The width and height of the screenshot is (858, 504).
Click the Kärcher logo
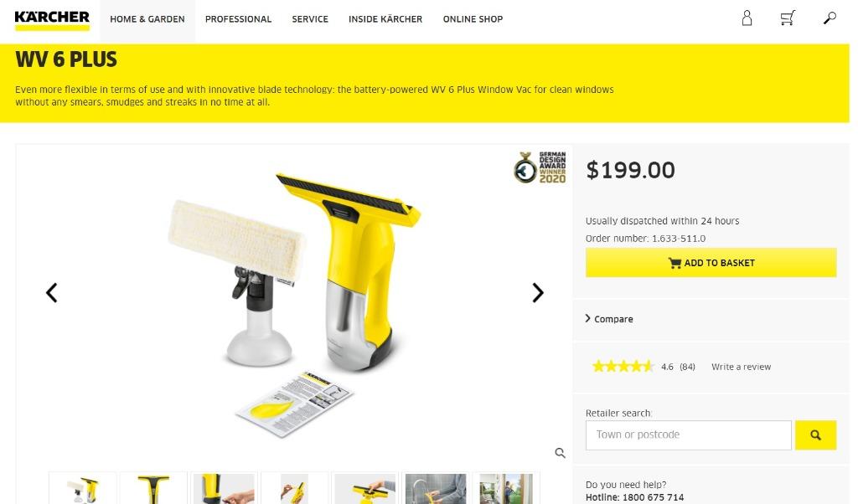coord(52,20)
